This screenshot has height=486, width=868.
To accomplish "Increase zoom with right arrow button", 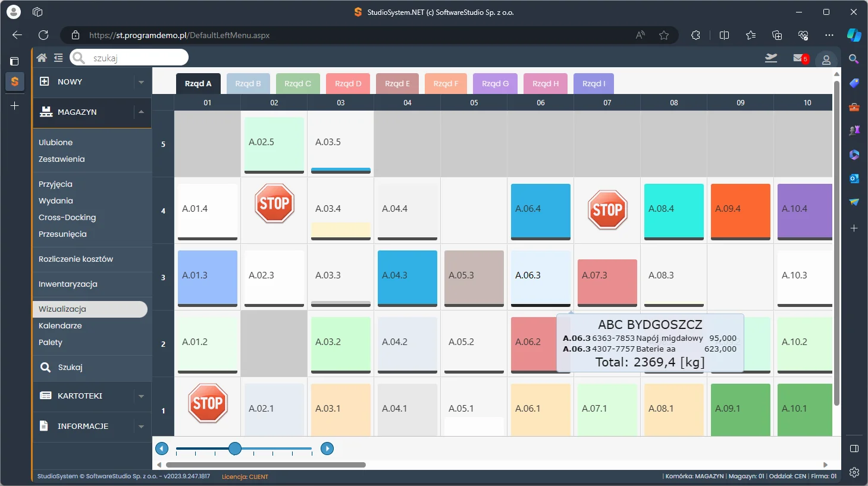I will coord(327,449).
